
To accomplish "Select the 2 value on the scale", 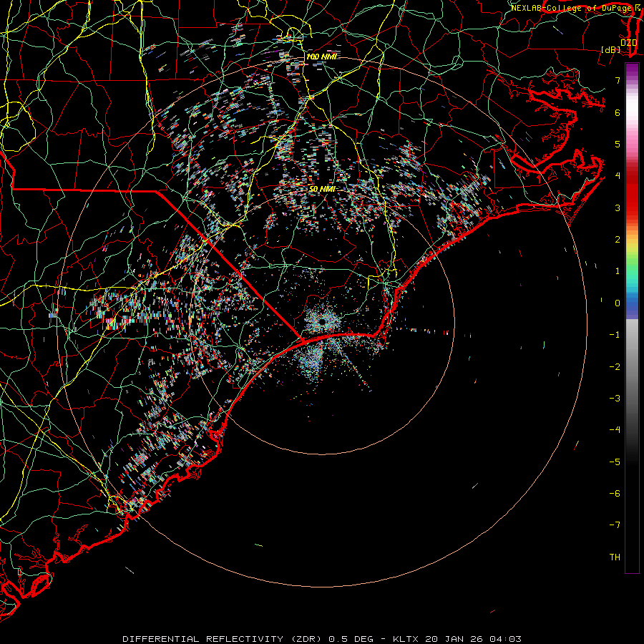I will click(618, 240).
